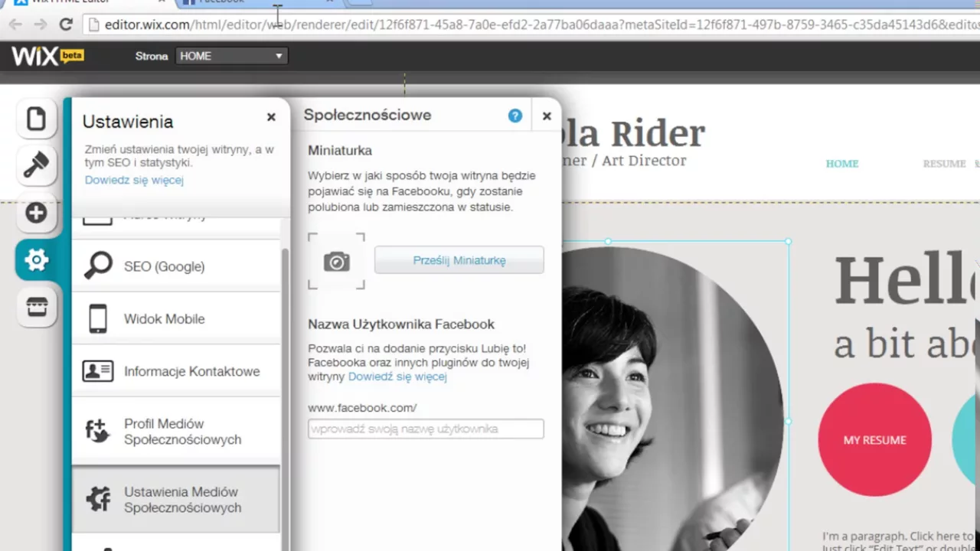
Task: Close the Społecznościowe panel
Action: [x=547, y=116]
